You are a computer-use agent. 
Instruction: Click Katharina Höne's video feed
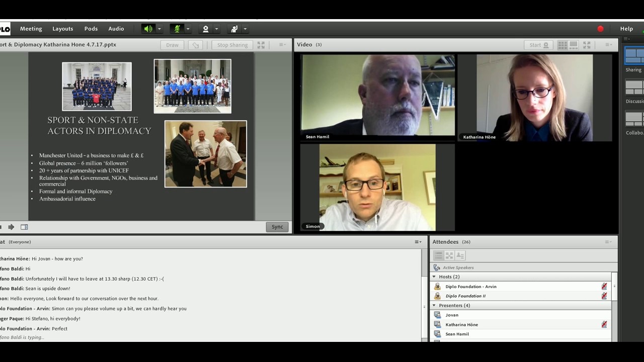point(535,98)
